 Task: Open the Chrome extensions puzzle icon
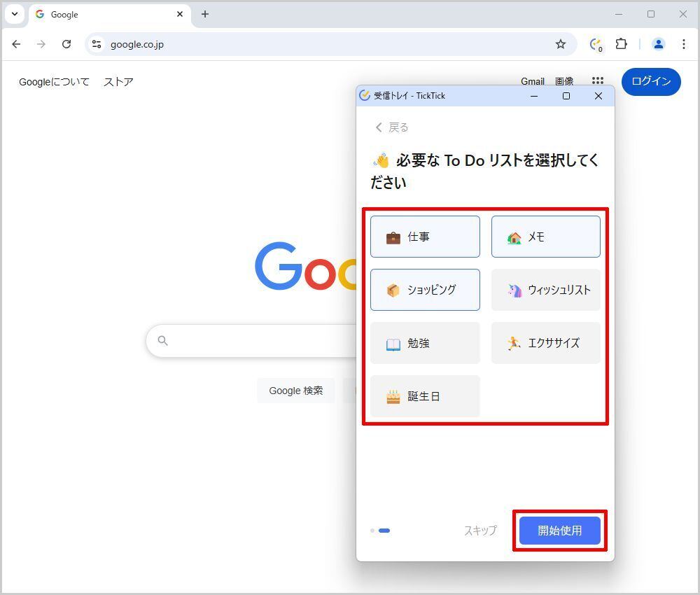(621, 44)
